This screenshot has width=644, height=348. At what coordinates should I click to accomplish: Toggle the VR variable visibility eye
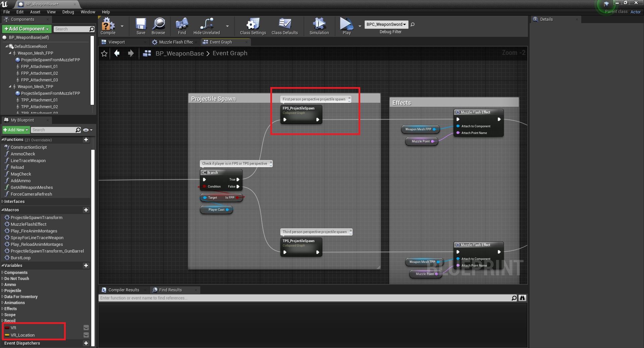pyautogui.click(x=86, y=328)
